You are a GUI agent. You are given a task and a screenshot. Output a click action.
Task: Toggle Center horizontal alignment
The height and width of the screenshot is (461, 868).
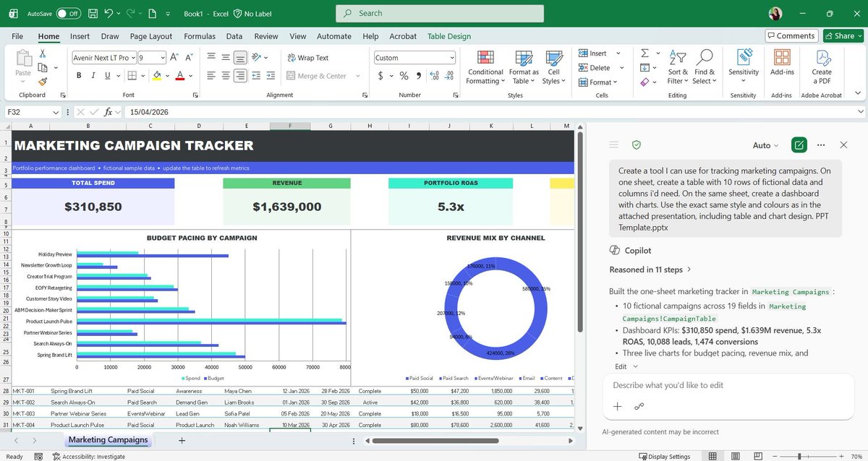(226, 76)
